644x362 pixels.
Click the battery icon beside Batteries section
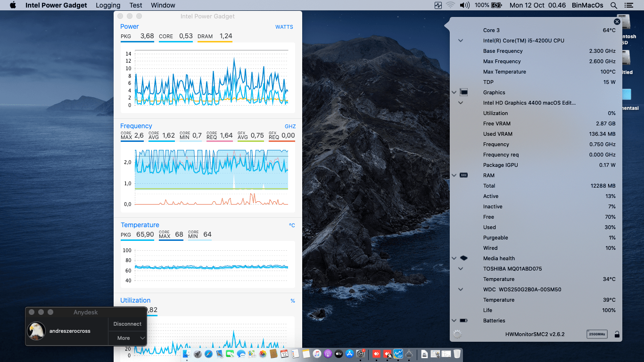tap(464, 321)
